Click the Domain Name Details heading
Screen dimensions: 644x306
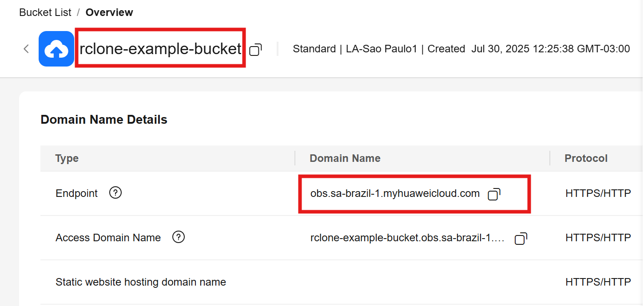point(103,119)
